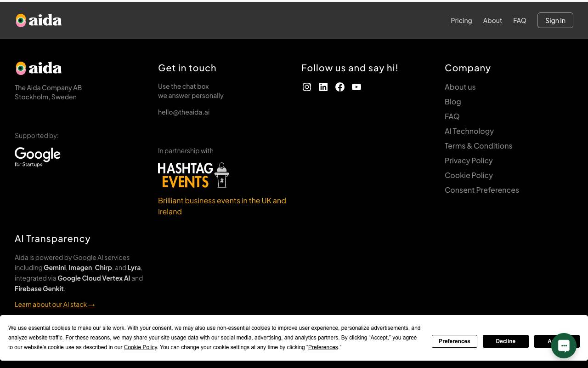Click the 'Company' column heading

click(x=468, y=68)
